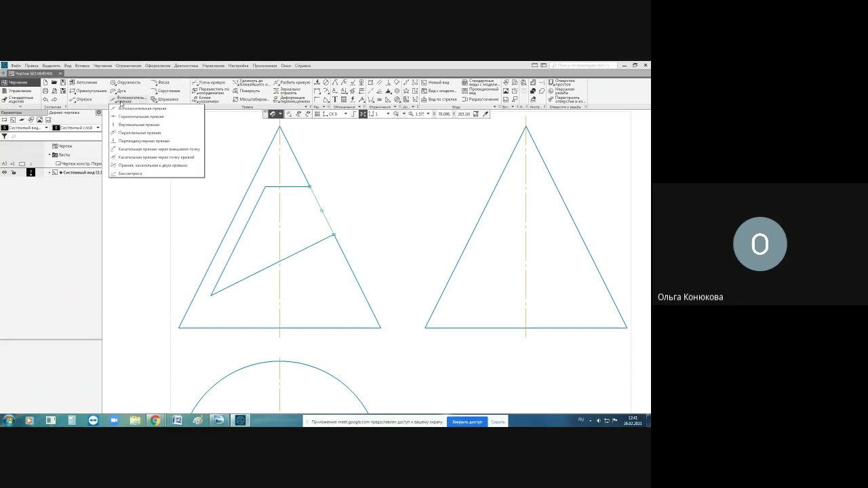Select the Автолиния tool
The width and height of the screenshot is (868, 488).
pos(84,82)
